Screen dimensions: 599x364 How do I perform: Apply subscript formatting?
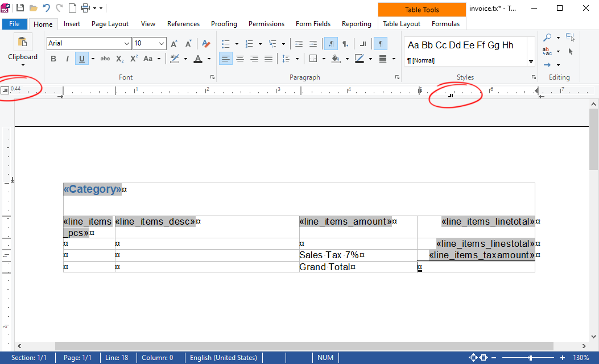(119, 59)
